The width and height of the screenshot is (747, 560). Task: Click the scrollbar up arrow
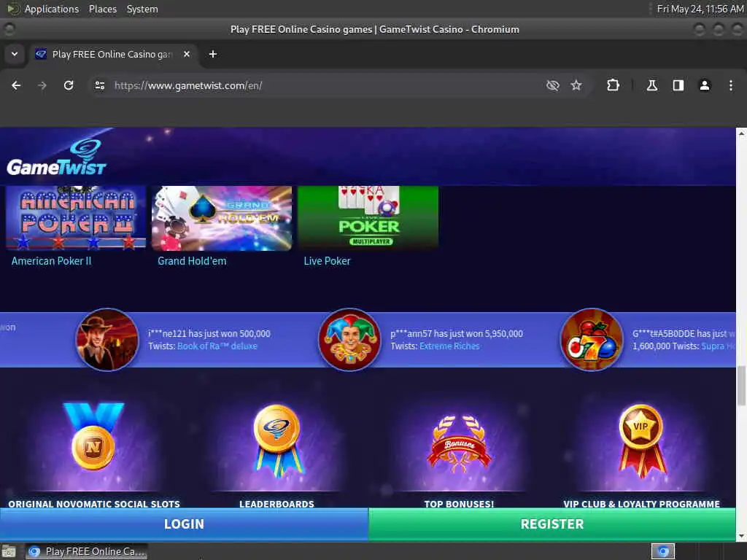[x=741, y=134]
